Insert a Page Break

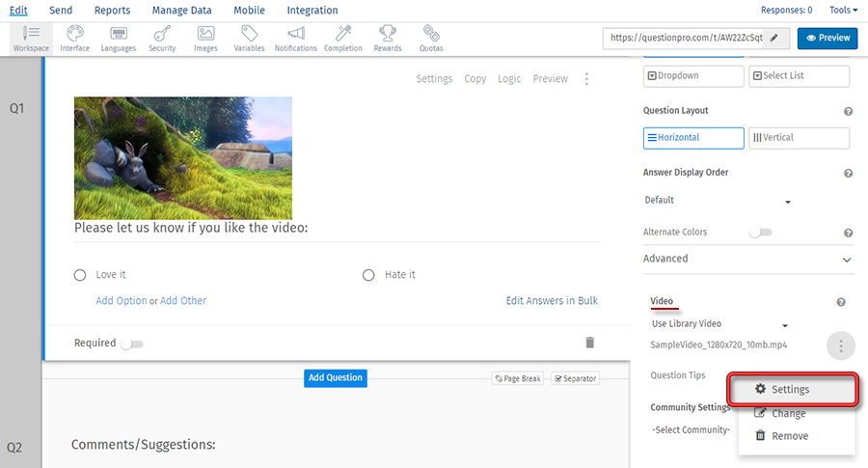point(518,378)
